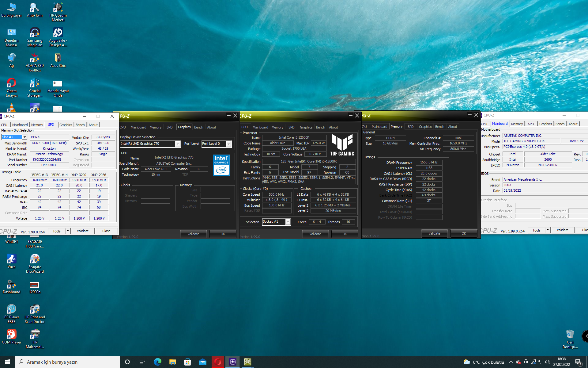The image size is (588, 368).
Task: Launch Opera tarayıcı shortcut
Action: click(x=11, y=88)
